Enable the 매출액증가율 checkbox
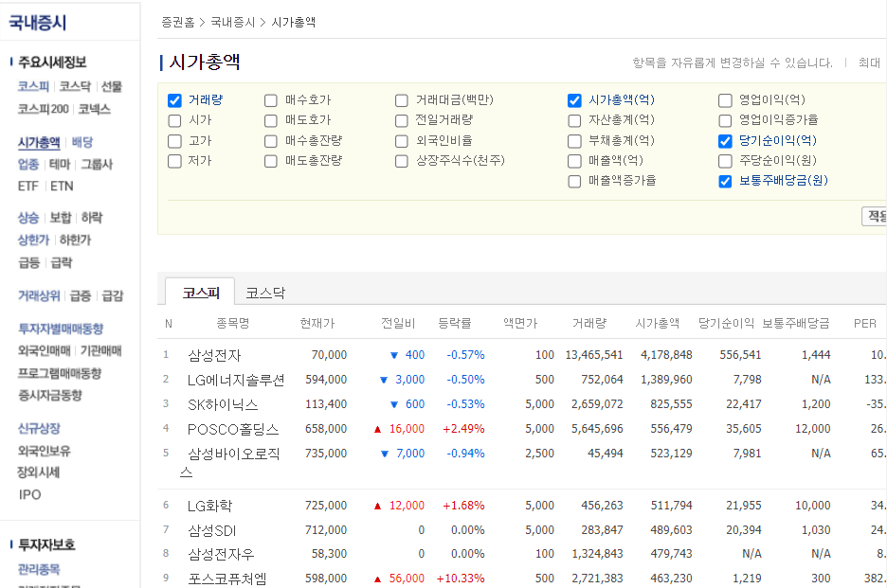The width and height of the screenshot is (887, 588). [x=574, y=181]
